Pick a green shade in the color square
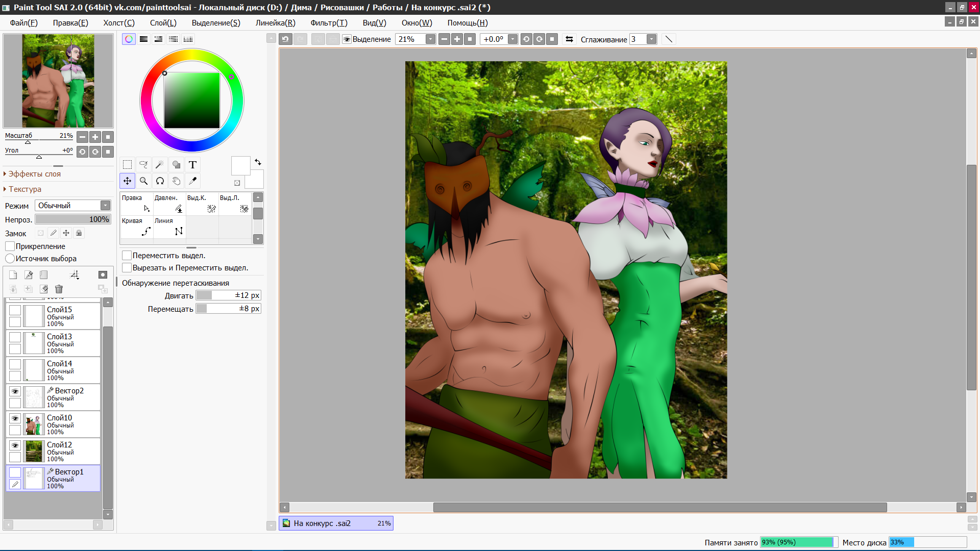Viewport: 980px width, 551px height. pyautogui.click(x=192, y=101)
